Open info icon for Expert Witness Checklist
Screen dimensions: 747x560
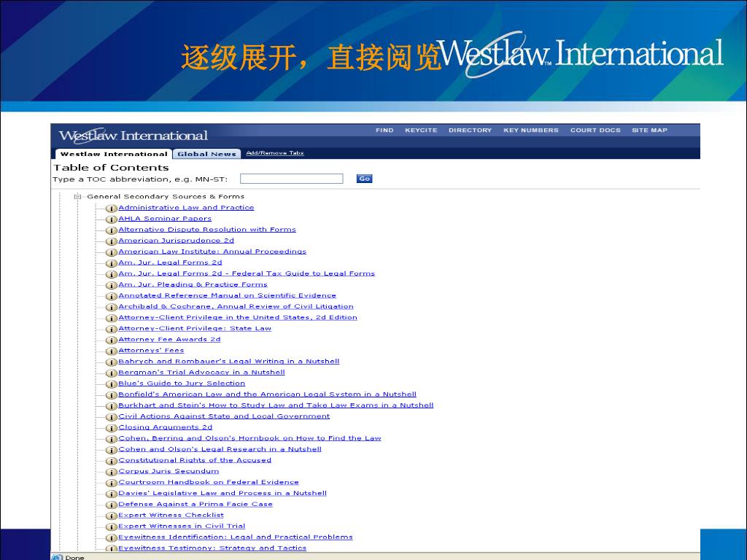click(x=112, y=516)
